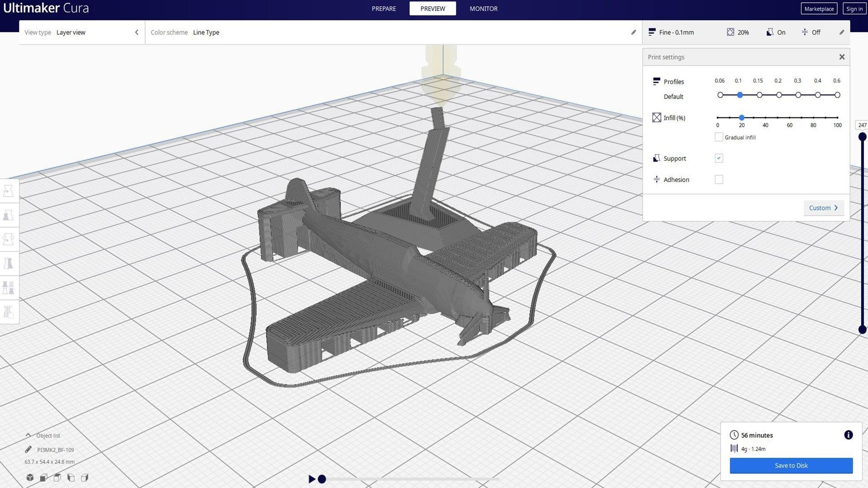Enable the Adhesion checkbox
Image resolution: width=868 pixels, height=488 pixels.
click(x=719, y=179)
